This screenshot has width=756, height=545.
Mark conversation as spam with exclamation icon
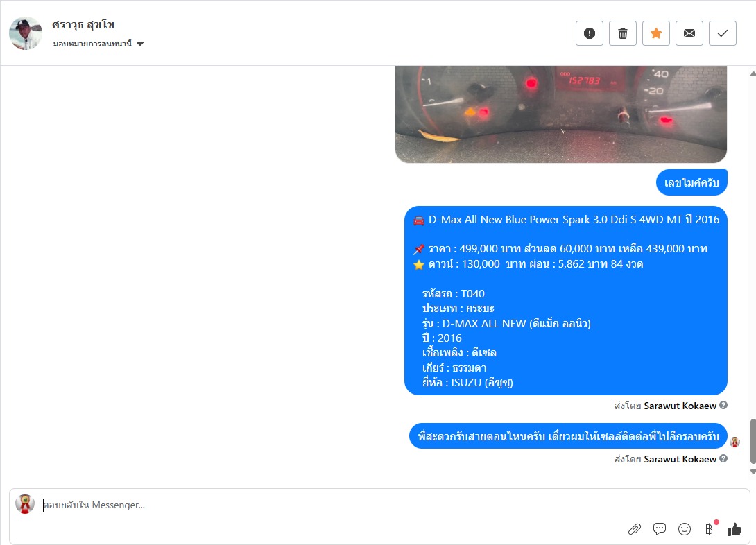pos(589,33)
